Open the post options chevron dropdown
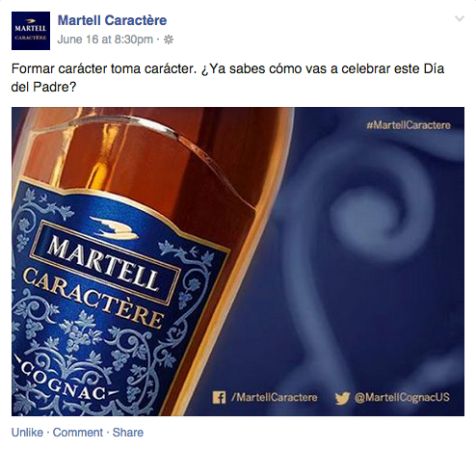The width and height of the screenshot is (476, 449). pos(460,18)
